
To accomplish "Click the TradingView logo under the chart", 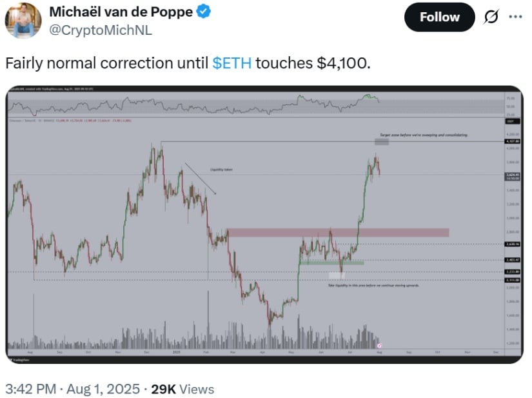I will 20,360.
